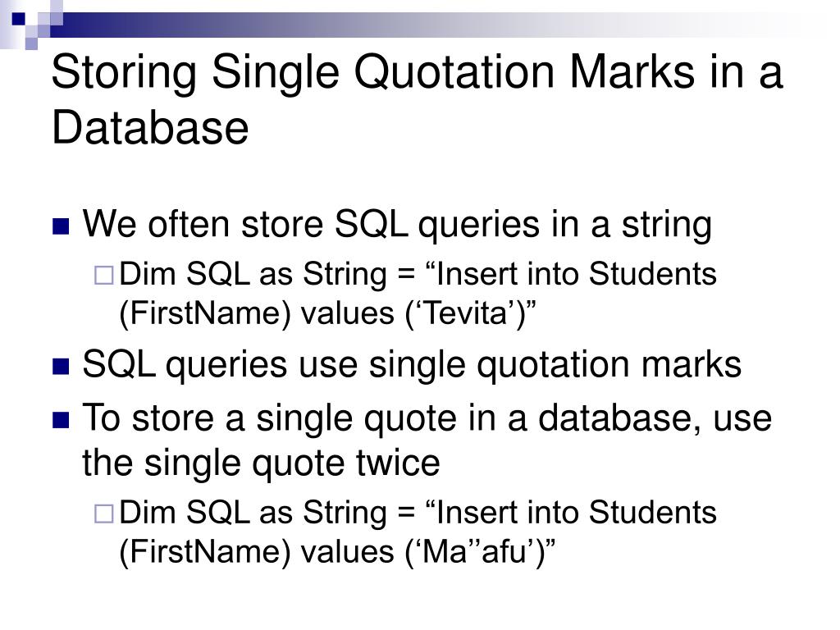Click the text "SQL queries use single quotation marks"
Image resolution: width=840 pixels, height=630 pixels.
point(412,365)
